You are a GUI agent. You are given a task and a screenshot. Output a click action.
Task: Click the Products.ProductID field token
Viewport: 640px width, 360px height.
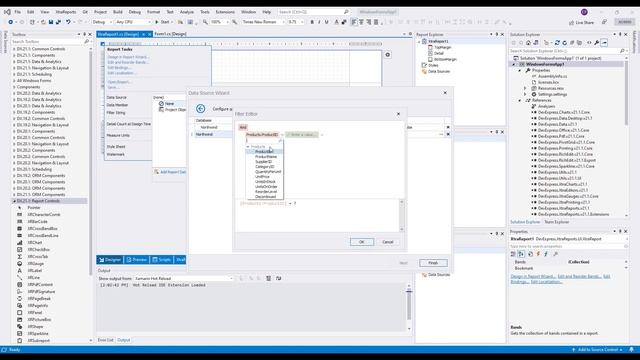pyautogui.click(x=262, y=135)
